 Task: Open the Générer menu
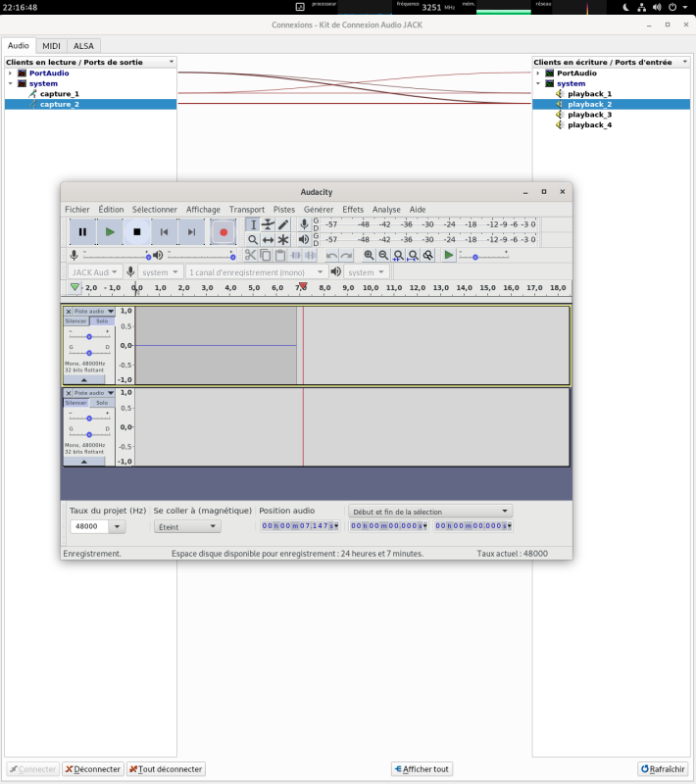(319, 210)
